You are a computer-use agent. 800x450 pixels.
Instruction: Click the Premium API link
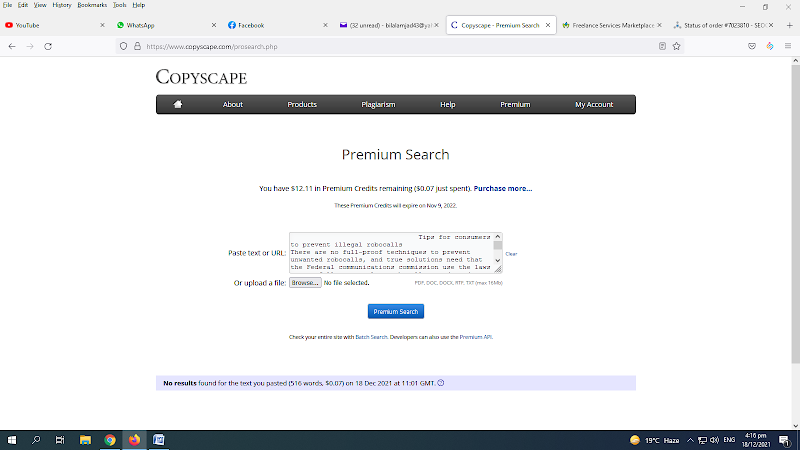tap(476, 337)
